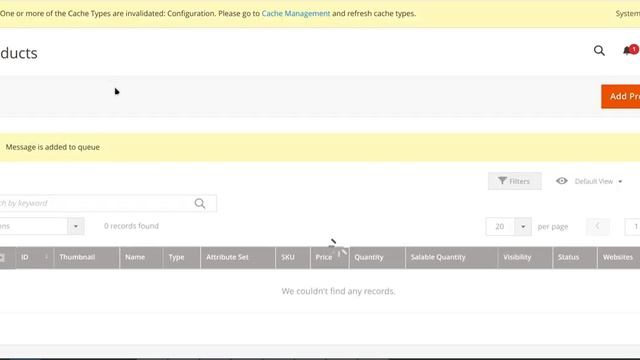This screenshot has height=360, width=640.
Task: Sort by the Name column header
Action: (141, 258)
